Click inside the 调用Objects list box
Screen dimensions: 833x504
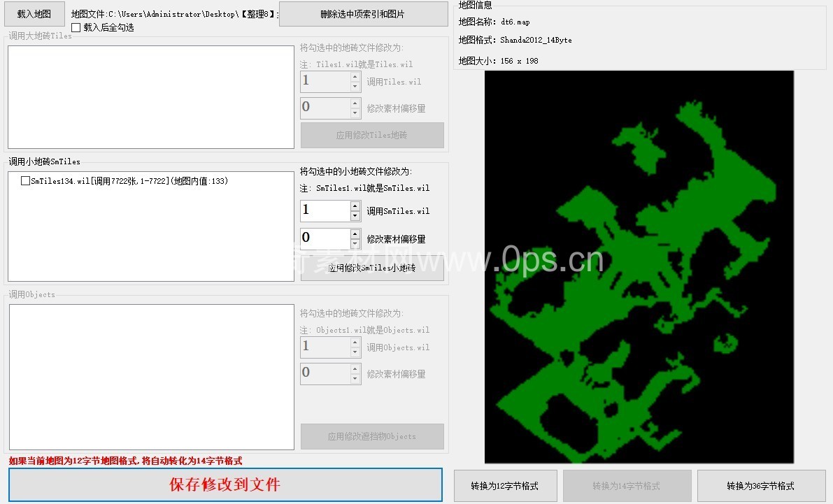tap(151, 377)
